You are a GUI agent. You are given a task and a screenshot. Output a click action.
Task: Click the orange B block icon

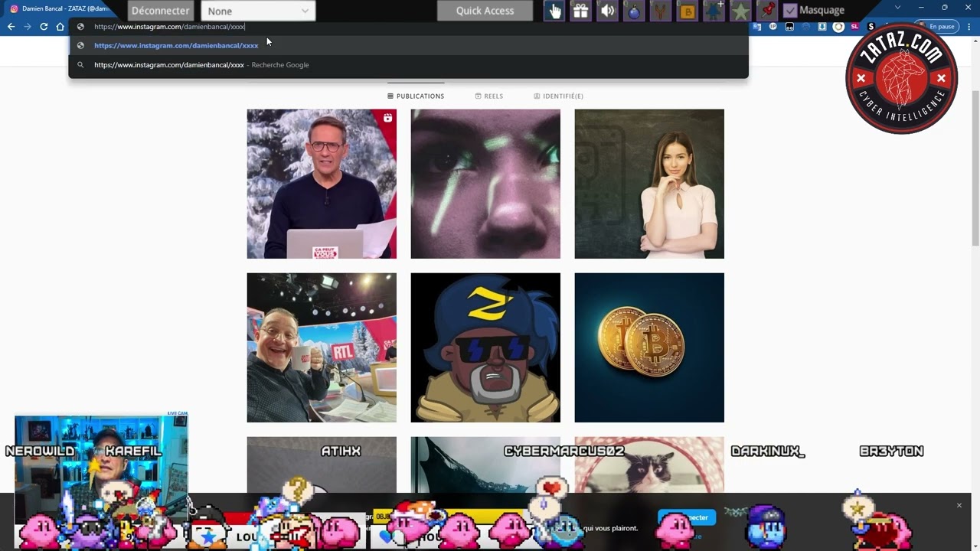[688, 11]
